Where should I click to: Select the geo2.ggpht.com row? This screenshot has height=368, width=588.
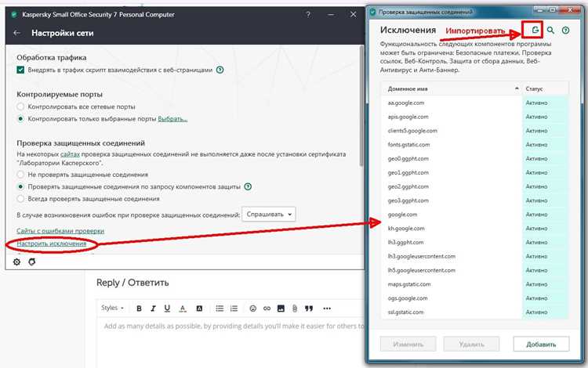(475, 186)
